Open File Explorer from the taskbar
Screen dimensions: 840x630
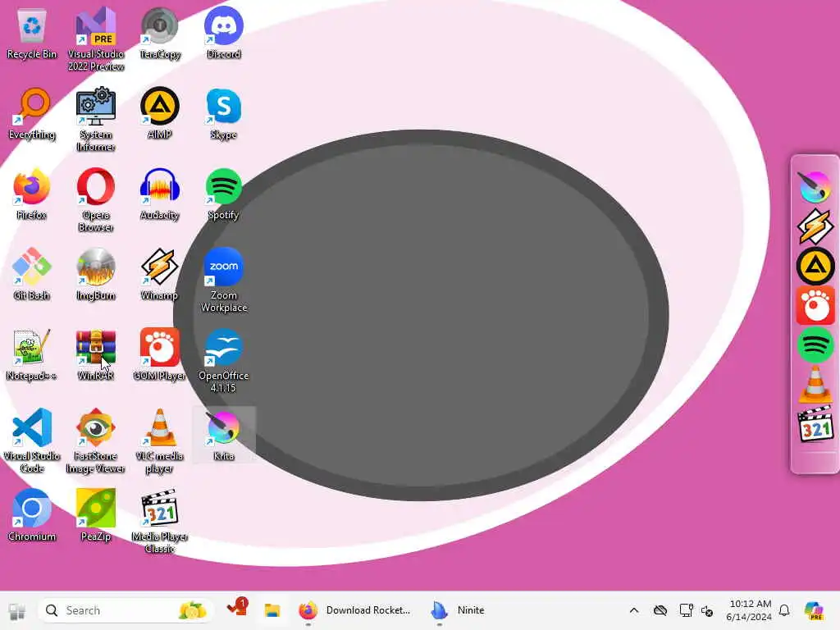click(x=272, y=610)
